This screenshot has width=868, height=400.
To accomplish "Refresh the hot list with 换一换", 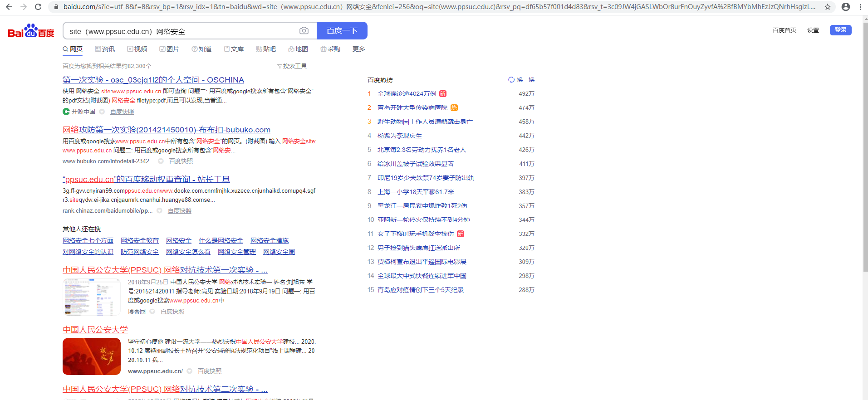I will 521,80.
